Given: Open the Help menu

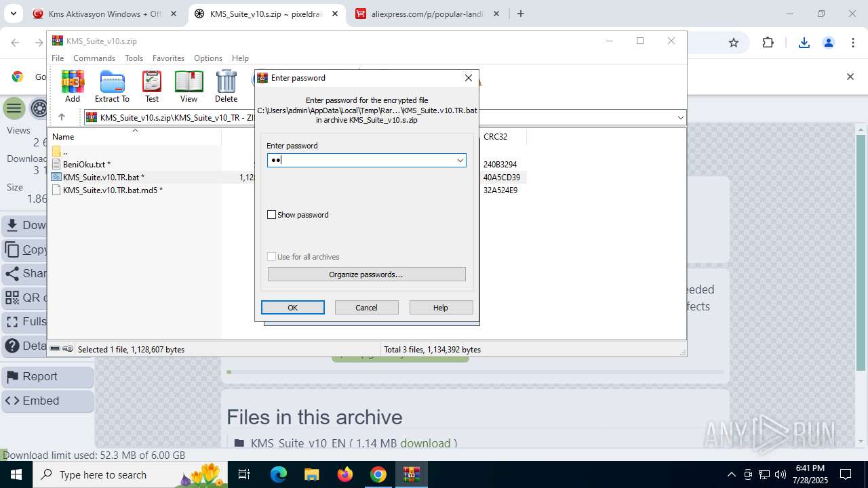Looking at the screenshot, I should pyautogui.click(x=240, y=58).
